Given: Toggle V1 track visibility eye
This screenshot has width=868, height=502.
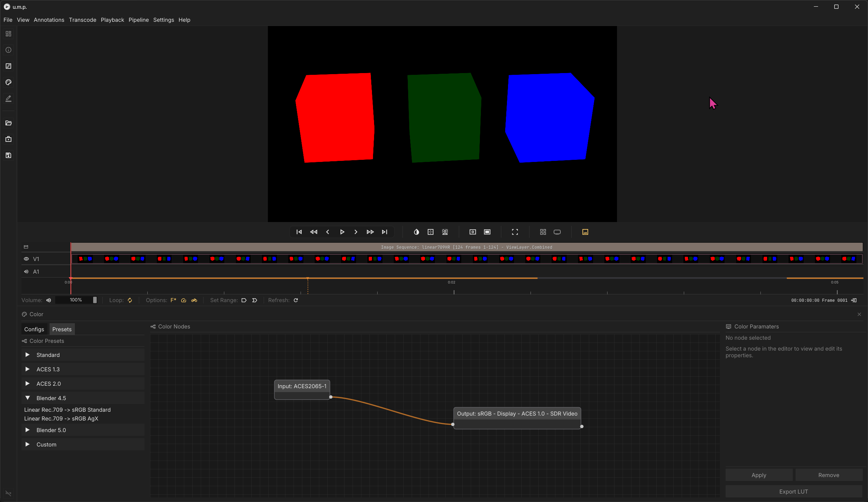Looking at the screenshot, I should point(26,259).
